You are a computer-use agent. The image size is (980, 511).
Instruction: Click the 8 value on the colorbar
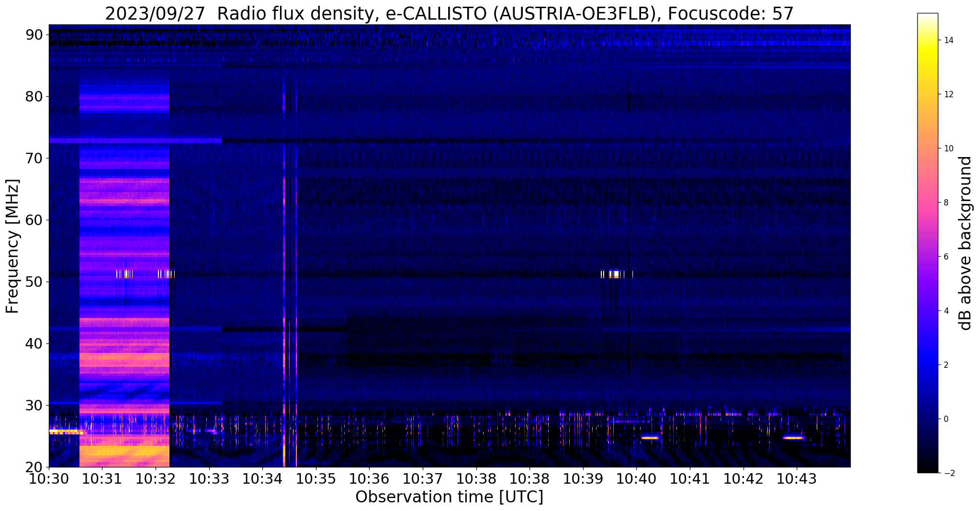click(x=946, y=203)
